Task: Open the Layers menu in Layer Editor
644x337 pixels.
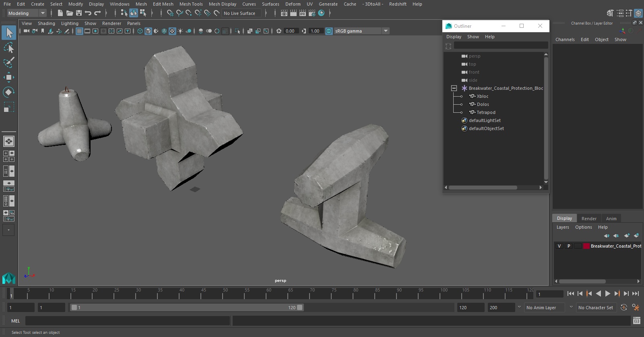Action: pyautogui.click(x=563, y=227)
